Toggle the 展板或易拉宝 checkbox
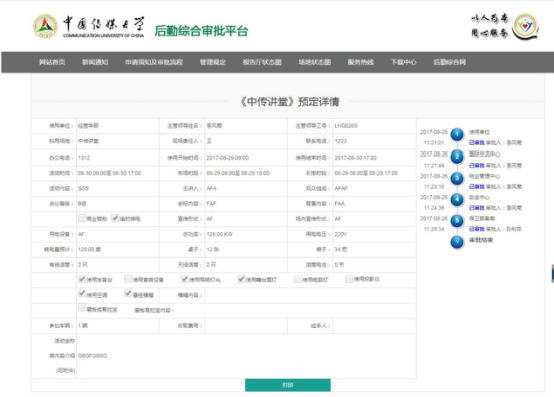Screen dimensions: 554x397 (x=82, y=308)
